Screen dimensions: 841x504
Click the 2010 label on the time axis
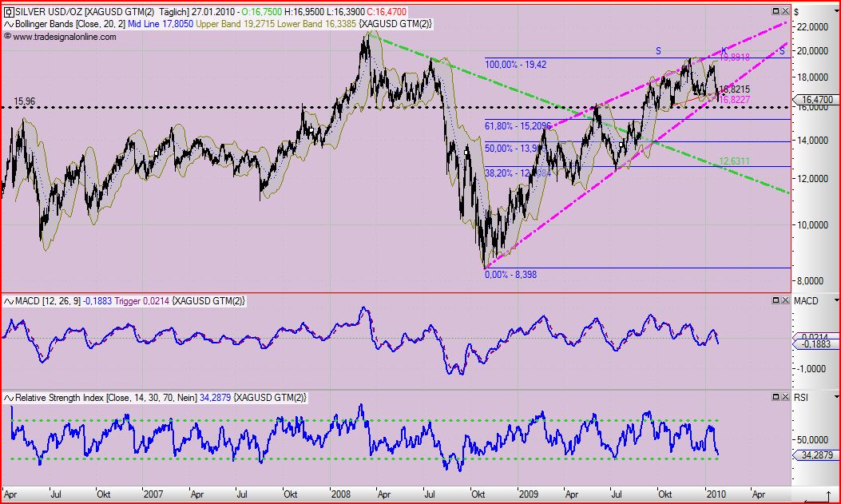coord(716,494)
